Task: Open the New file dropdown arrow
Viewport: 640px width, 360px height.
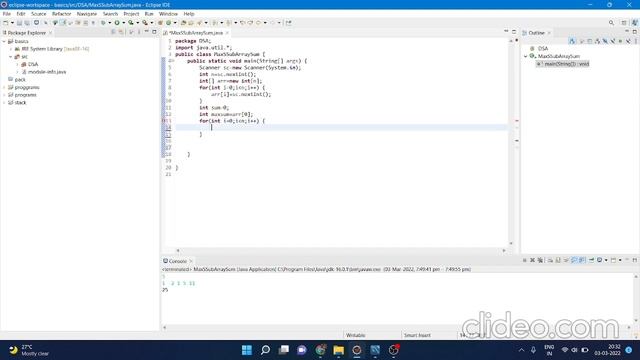Action: point(12,23)
